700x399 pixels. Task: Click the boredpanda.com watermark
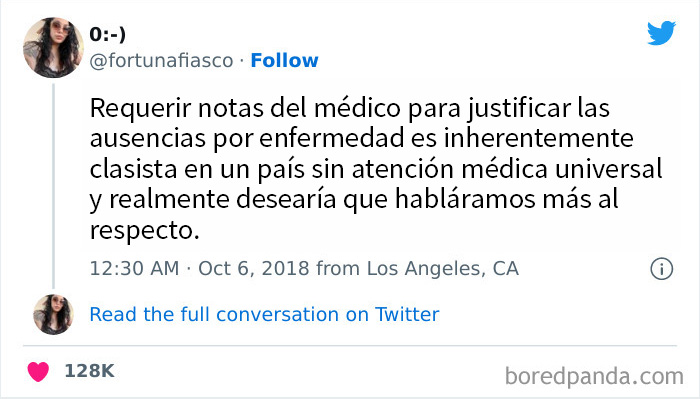(594, 377)
